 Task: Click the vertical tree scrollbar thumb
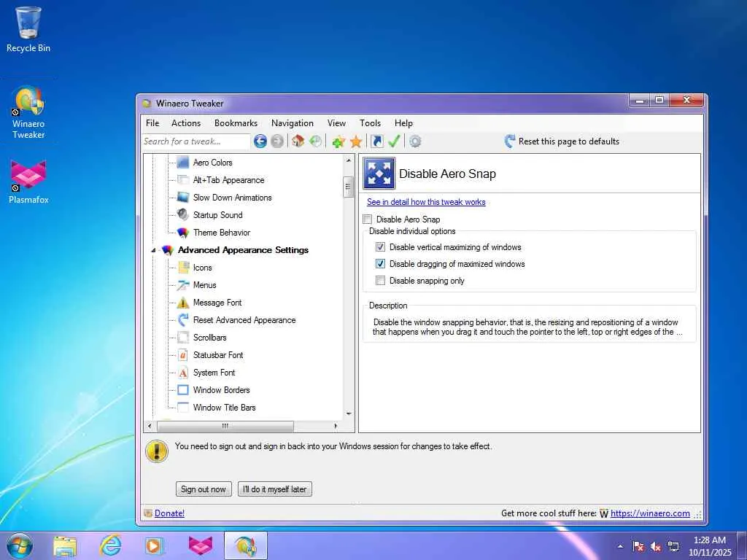point(349,187)
